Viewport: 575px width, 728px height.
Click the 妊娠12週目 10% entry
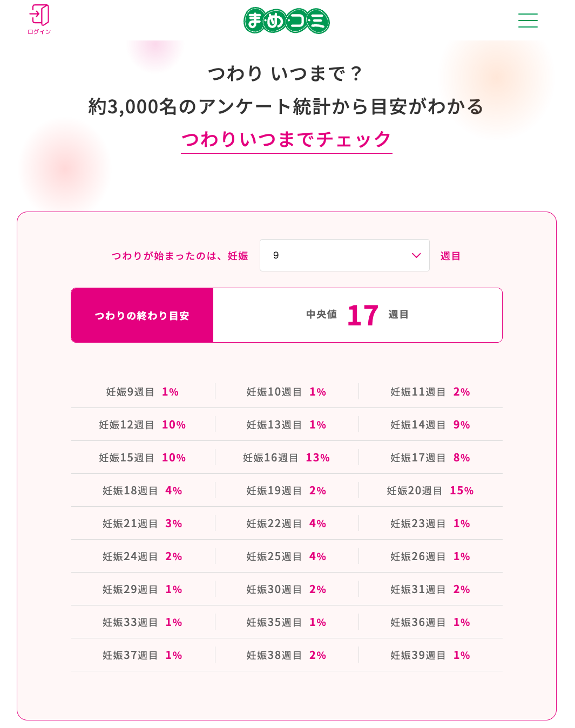coord(141,424)
